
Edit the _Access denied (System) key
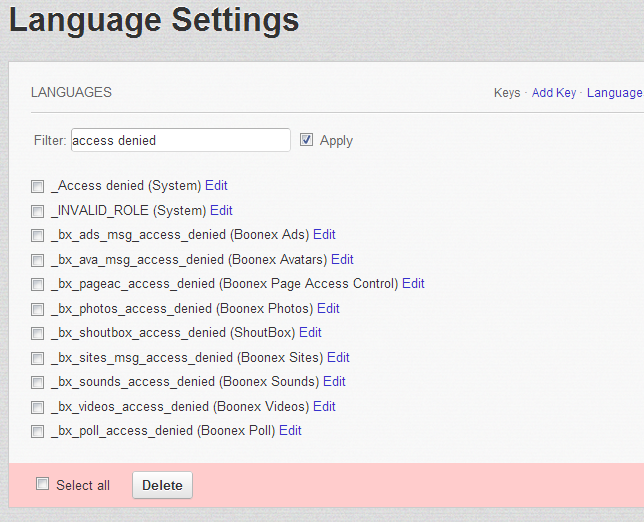pos(216,186)
